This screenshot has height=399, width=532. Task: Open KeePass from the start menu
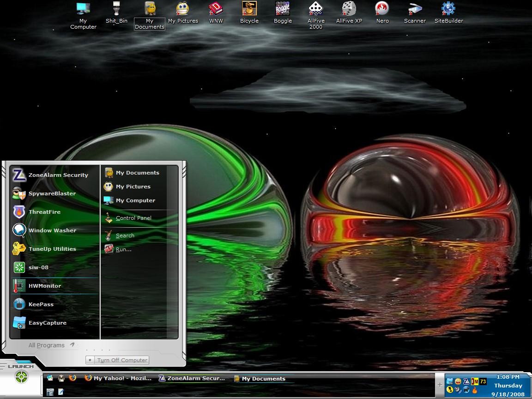click(x=54, y=304)
